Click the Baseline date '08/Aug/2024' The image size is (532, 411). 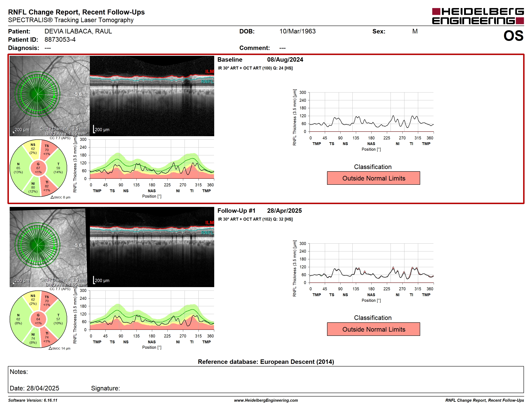[x=285, y=59]
